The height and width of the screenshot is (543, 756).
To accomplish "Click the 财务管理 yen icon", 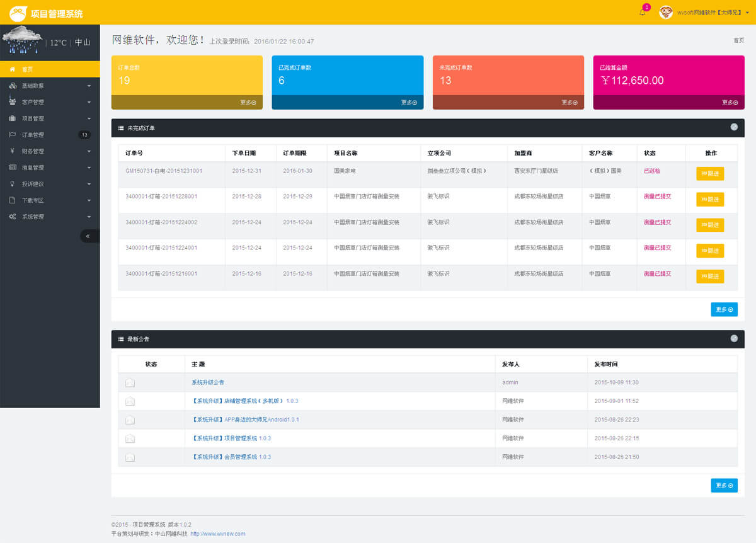I will 13,151.
